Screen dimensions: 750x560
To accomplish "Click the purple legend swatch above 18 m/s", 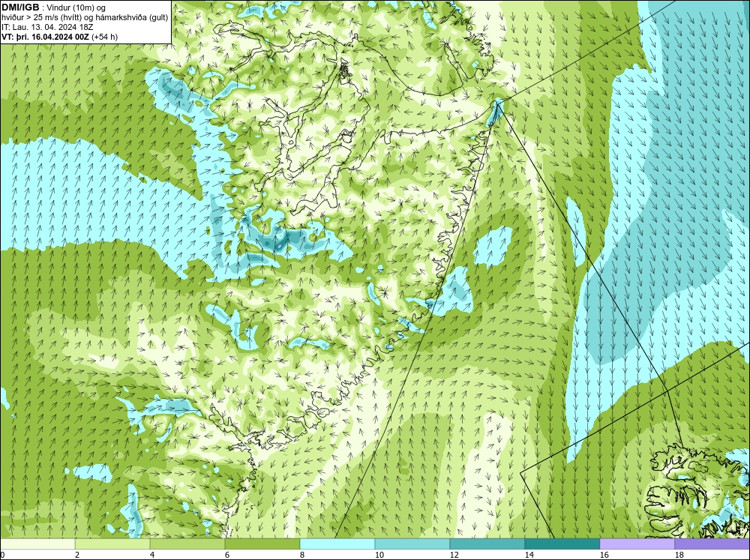I will [712, 544].
